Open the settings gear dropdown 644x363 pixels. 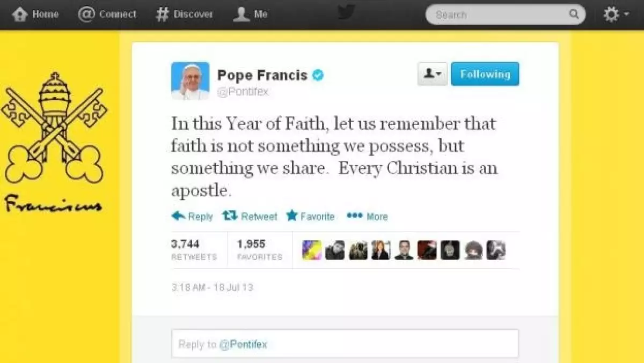pyautogui.click(x=616, y=14)
